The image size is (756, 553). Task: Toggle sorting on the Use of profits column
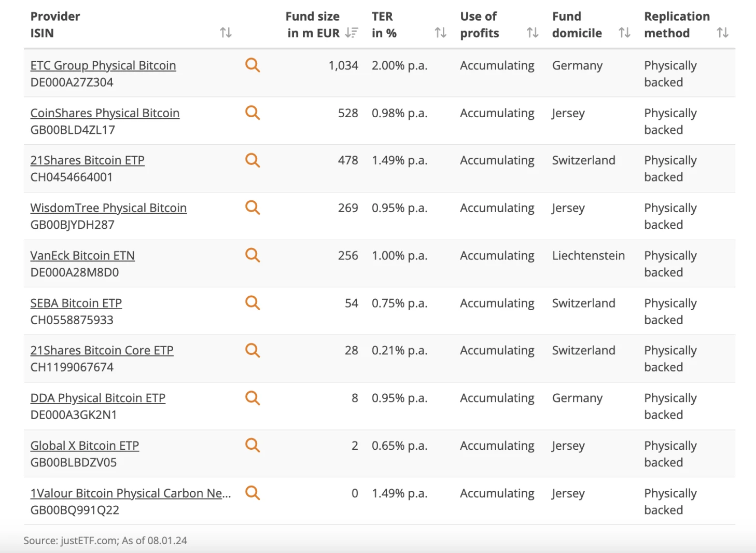click(532, 32)
